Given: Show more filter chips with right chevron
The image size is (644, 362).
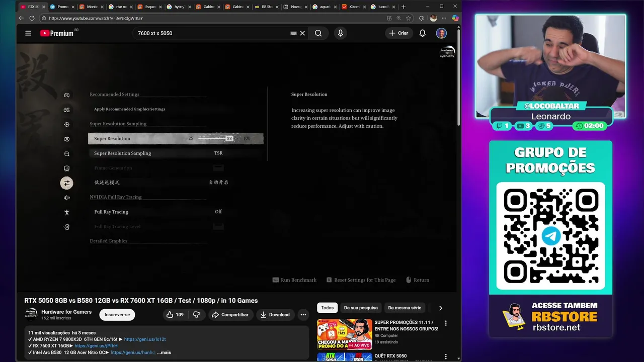Looking at the screenshot, I should tap(441, 308).
